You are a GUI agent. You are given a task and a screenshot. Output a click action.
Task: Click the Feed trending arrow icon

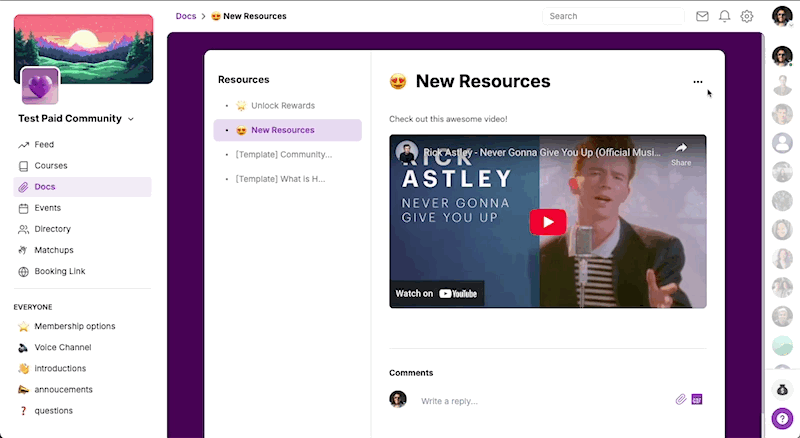[x=23, y=145]
